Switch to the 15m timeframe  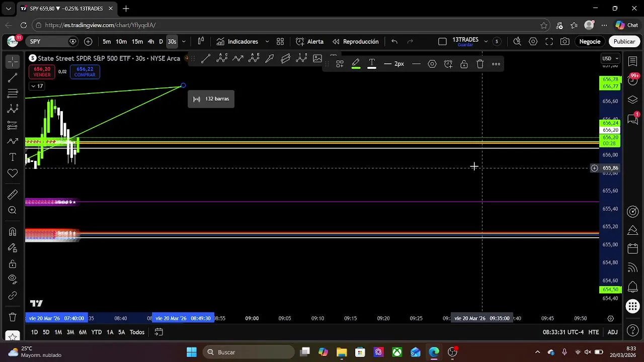[137, 41]
